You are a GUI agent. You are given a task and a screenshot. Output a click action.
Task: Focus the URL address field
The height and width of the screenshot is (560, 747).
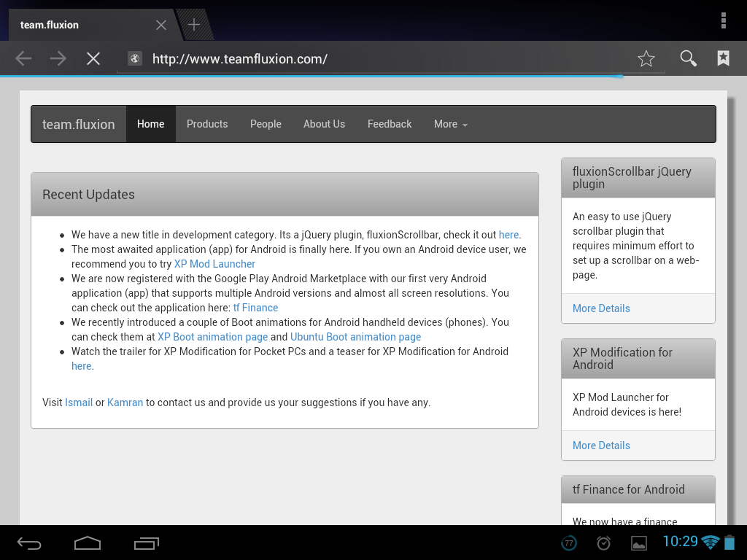point(391,58)
